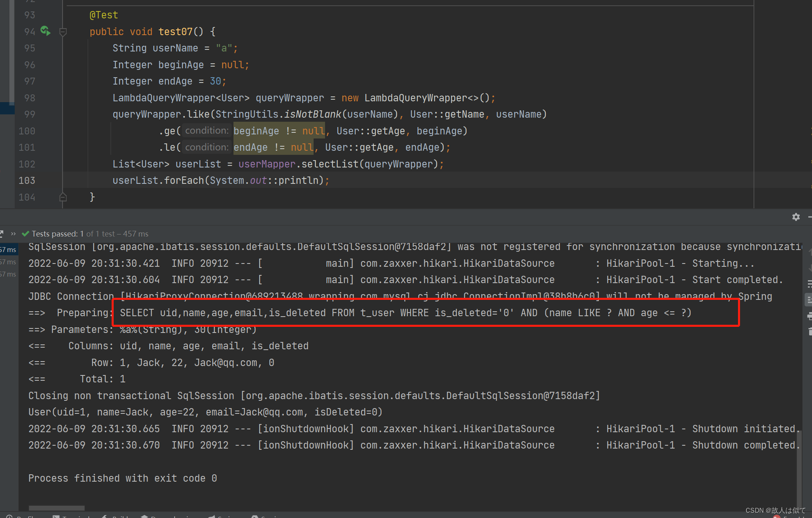Click line number 93 in the gutter
The width and height of the screenshot is (812, 518).
[x=29, y=15]
